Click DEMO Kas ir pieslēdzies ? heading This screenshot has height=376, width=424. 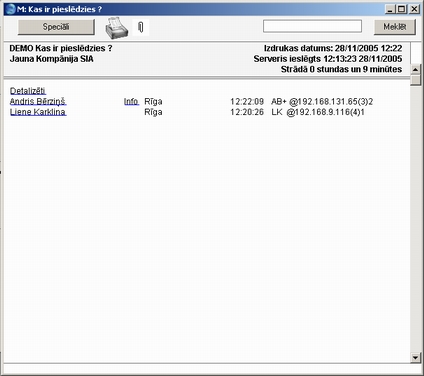(61, 48)
